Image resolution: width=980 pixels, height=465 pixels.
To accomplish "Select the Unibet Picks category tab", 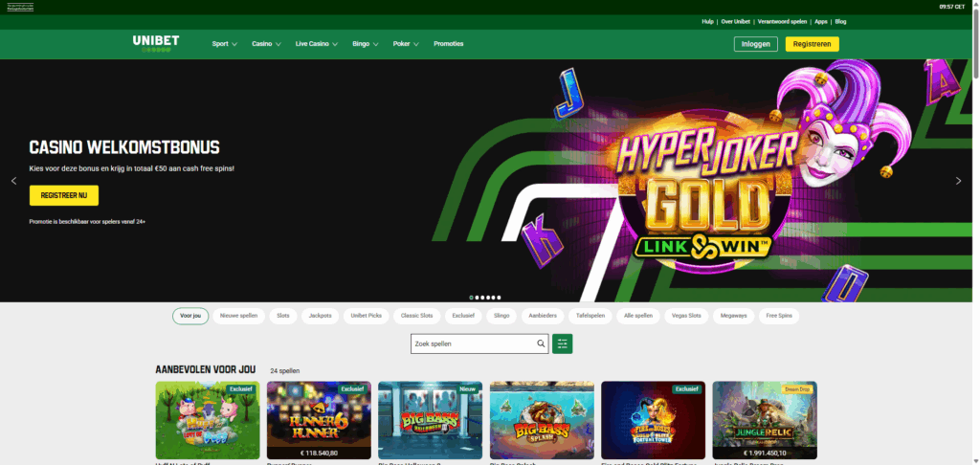I will 367,317.
